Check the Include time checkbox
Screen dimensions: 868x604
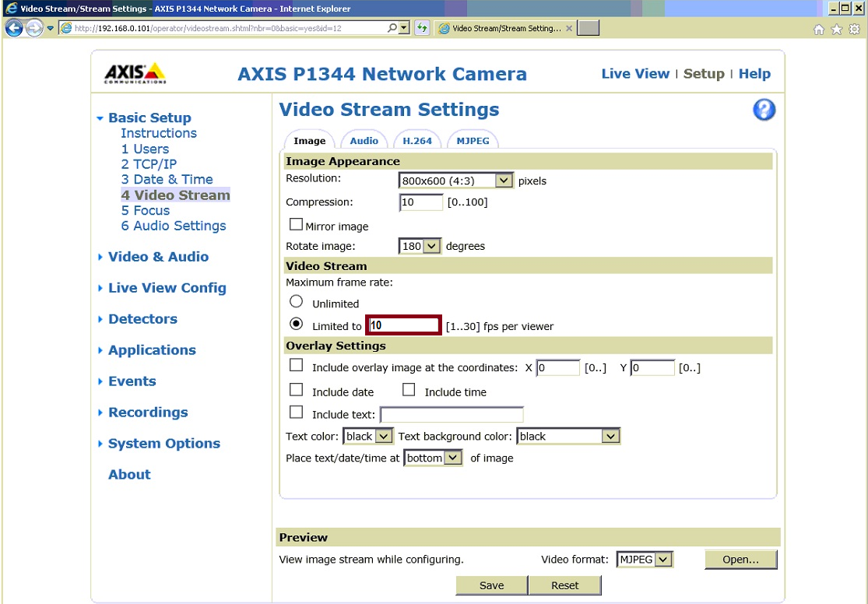point(409,390)
